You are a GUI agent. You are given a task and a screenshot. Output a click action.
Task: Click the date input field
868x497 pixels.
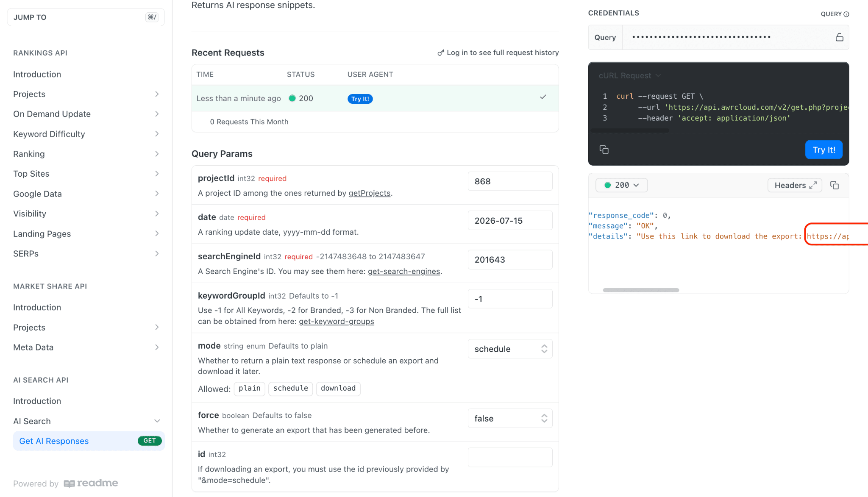pyautogui.click(x=510, y=220)
